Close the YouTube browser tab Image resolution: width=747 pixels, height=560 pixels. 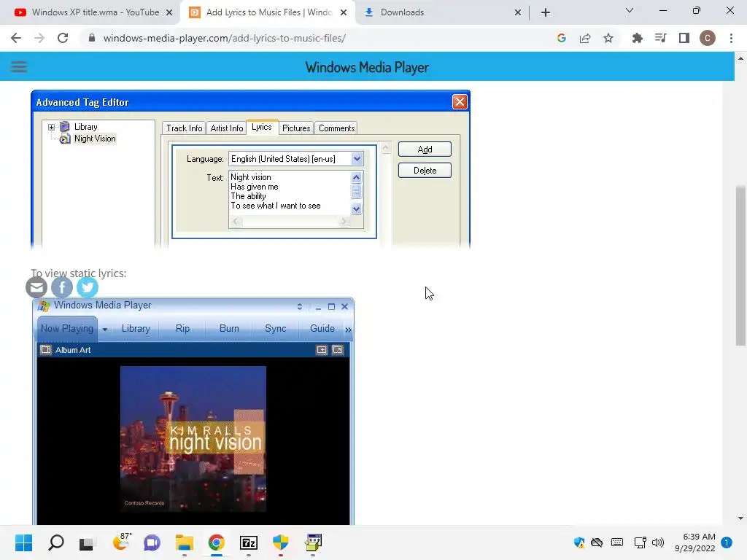169,13
